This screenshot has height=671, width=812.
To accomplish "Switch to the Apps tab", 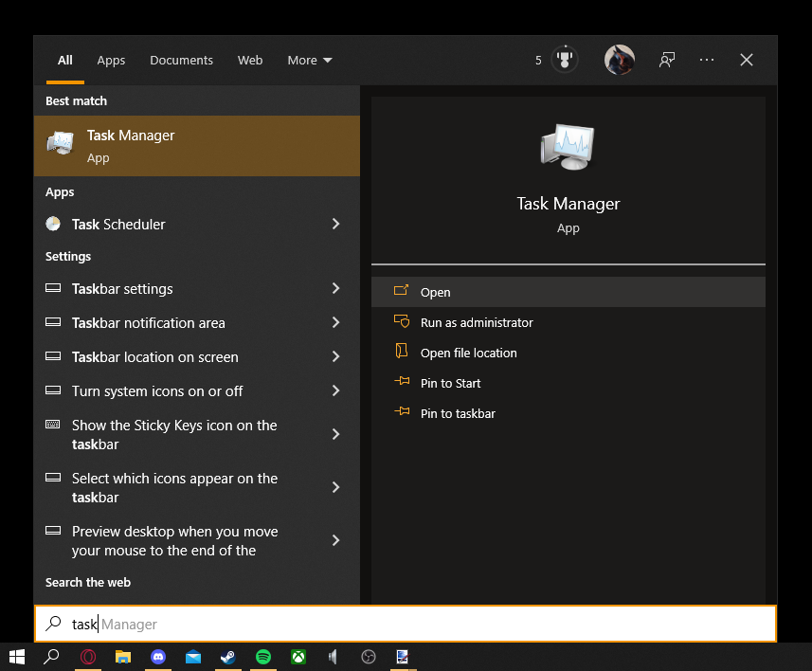I will click(111, 60).
